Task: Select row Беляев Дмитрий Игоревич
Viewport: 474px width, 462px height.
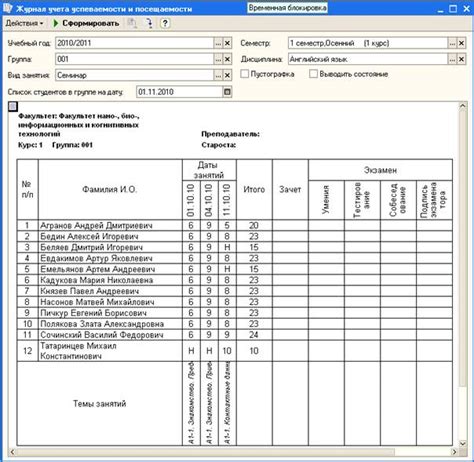Action: coord(235,248)
